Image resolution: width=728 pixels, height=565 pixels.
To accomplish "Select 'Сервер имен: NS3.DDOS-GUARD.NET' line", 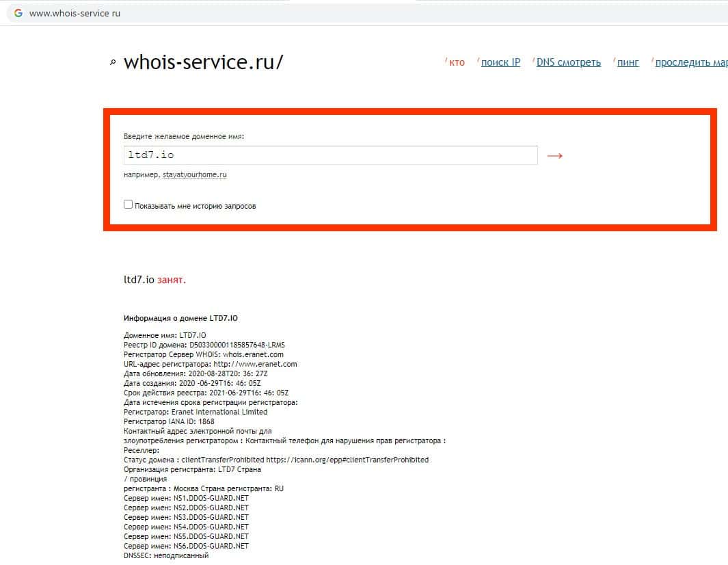I will [186, 517].
